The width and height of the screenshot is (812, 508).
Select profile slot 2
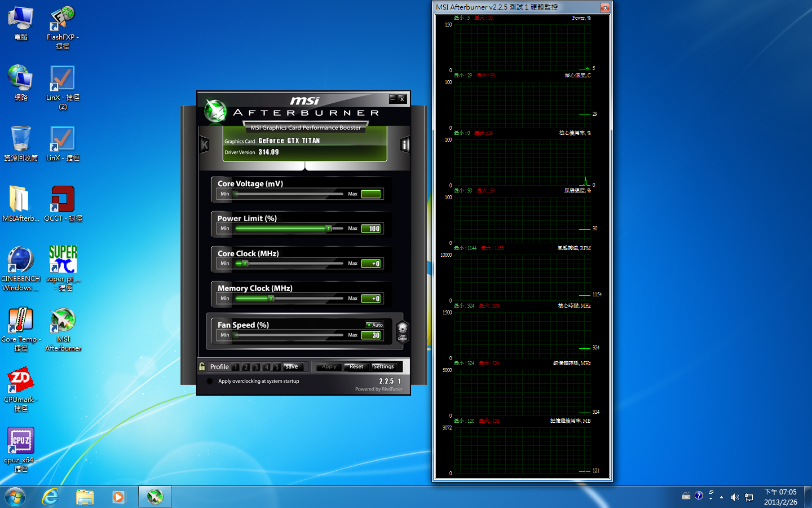[246, 367]
